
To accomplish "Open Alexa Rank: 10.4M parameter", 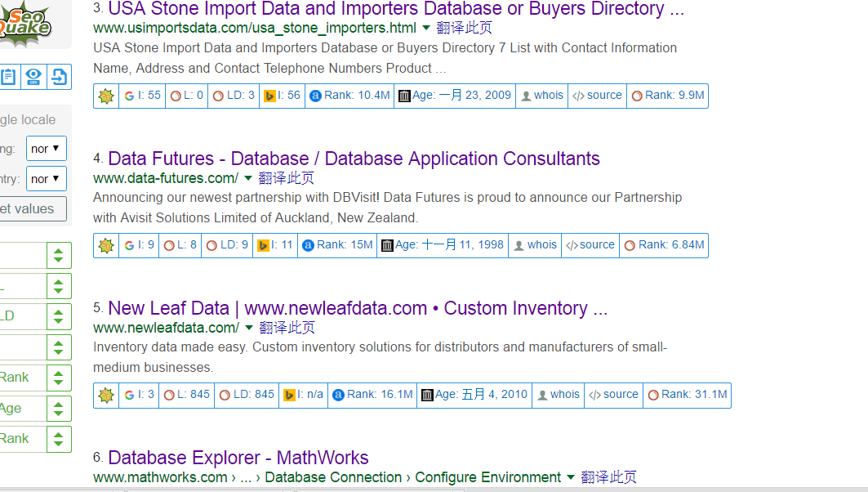I will [x=349, y=96].
